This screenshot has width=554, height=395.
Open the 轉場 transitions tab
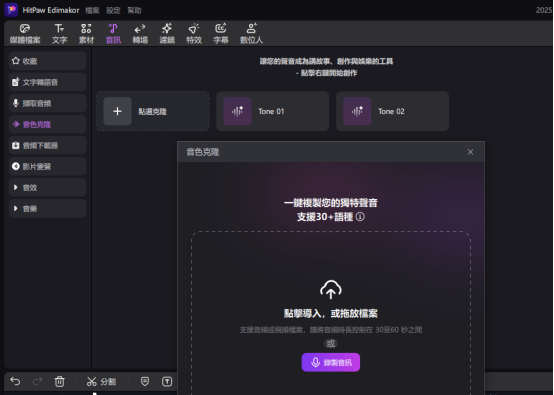[x=140, y=34]
